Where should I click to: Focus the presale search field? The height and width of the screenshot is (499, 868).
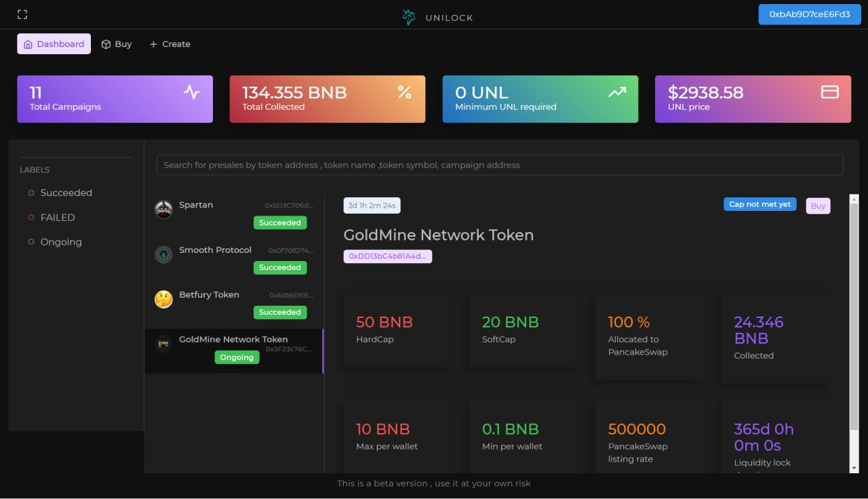pyautogui.click(x=500, y=165)
